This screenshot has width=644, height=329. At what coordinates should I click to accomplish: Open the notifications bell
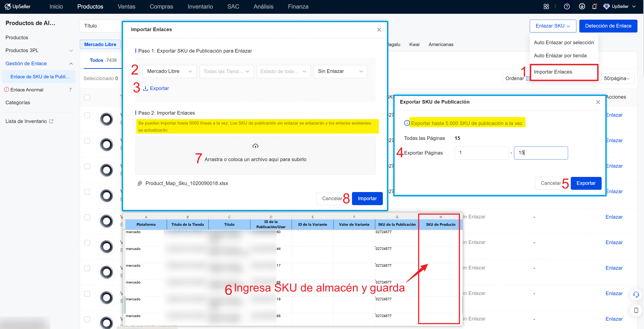(x=594, y=7)
